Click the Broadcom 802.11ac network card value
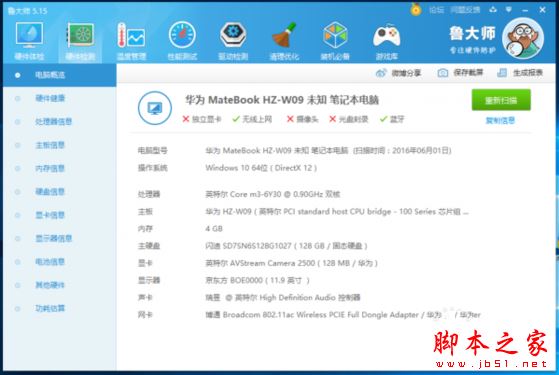Viewport: 559px width, 375px height. coord(343,315)
